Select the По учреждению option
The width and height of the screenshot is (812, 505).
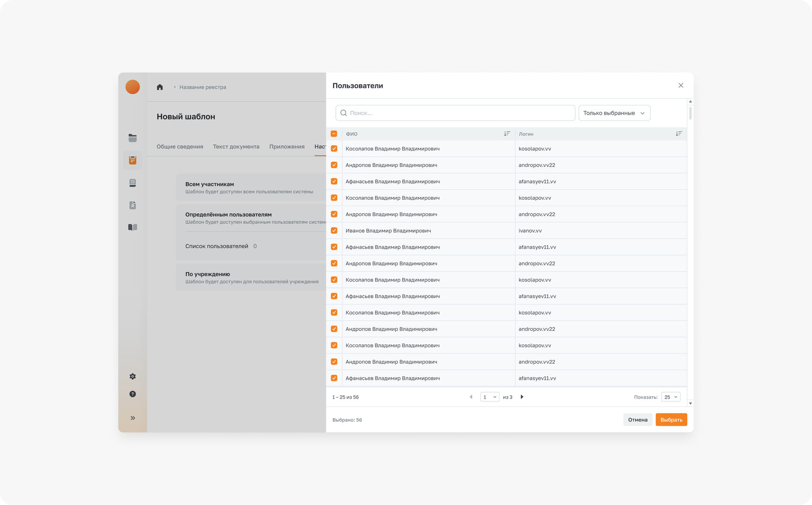click(251, 278)
